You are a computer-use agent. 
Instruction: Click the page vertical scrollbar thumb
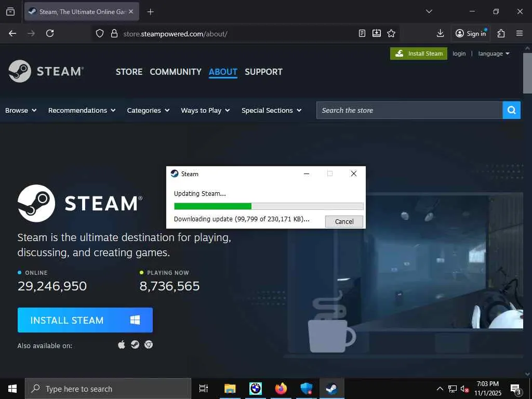527,72
